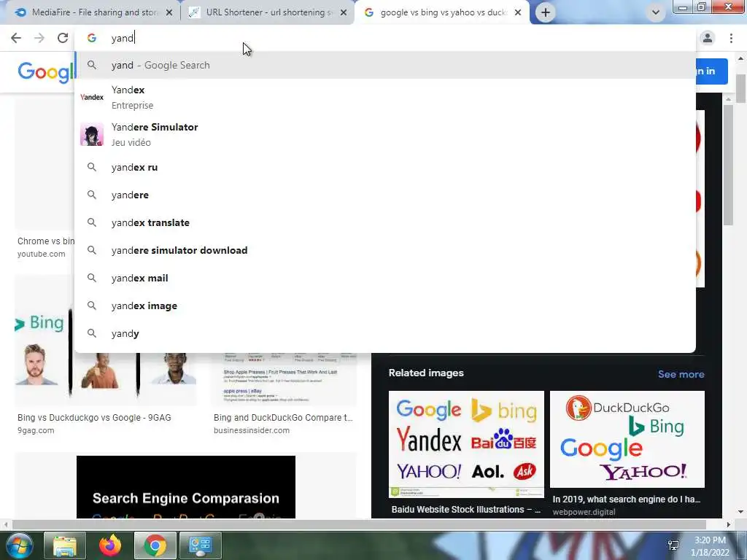The height and width of the screenshot is (560, 747).
Task: Open the Baidu Website Stock Illustrations thumbnail
Action: pyautogui.click(x=466, y=444)
